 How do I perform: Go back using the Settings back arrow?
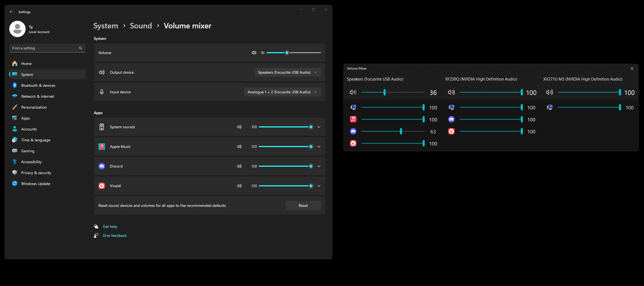[x=11, y=12]
